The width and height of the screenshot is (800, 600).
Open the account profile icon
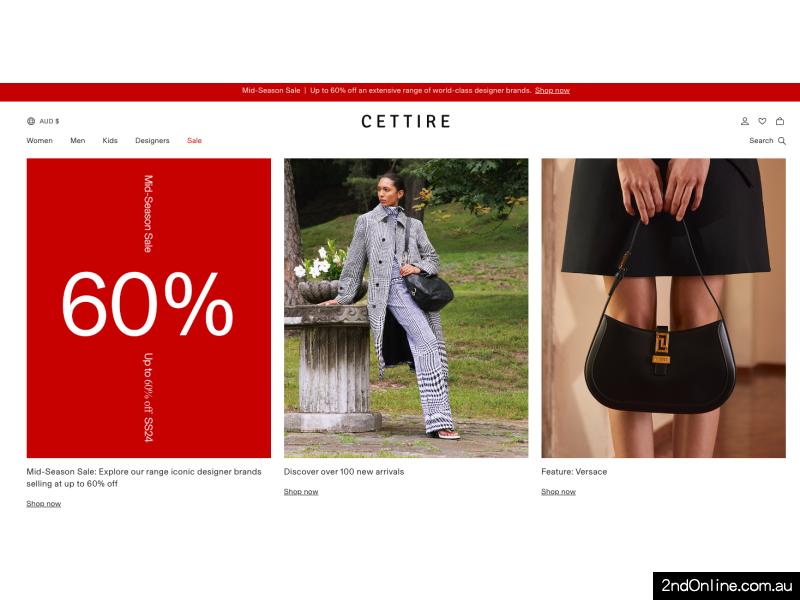(x=745, y=121)
